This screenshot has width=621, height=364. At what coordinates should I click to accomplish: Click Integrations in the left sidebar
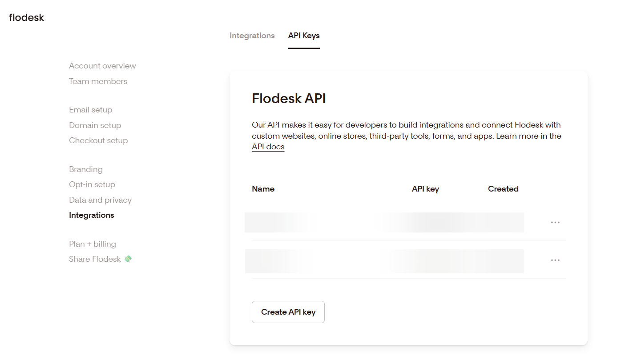[91, 215]
